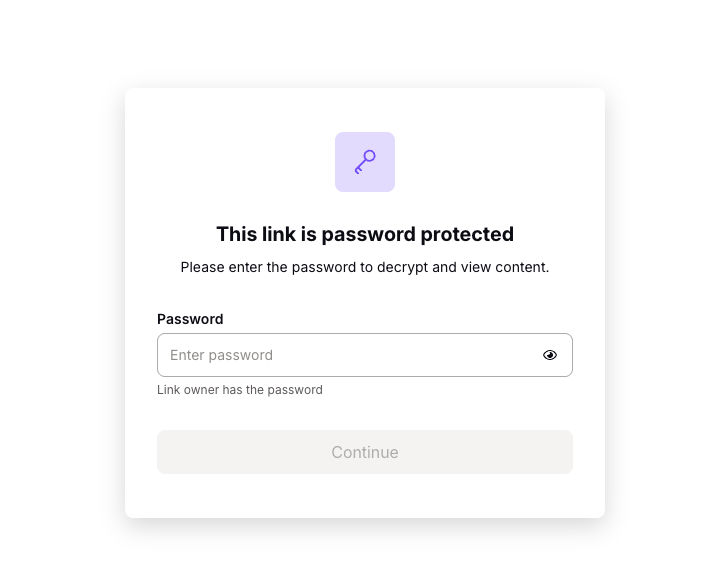Click the "Enter password" placeholder text
712x566 pixels.
[222, 355]
